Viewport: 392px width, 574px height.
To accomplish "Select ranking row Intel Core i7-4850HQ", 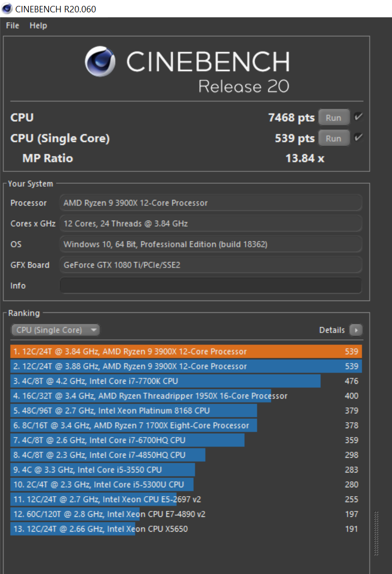I will (x=186, y=455).
